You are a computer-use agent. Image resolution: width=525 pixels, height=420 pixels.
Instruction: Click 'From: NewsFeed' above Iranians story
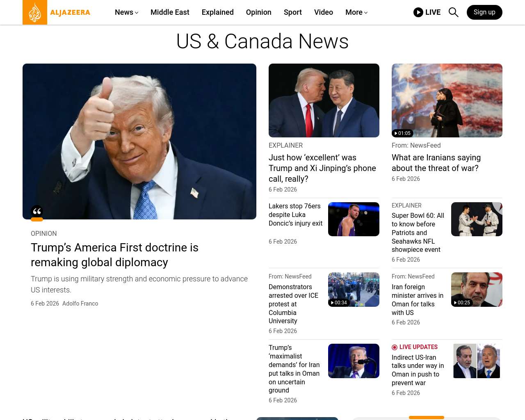coord(416,145)
